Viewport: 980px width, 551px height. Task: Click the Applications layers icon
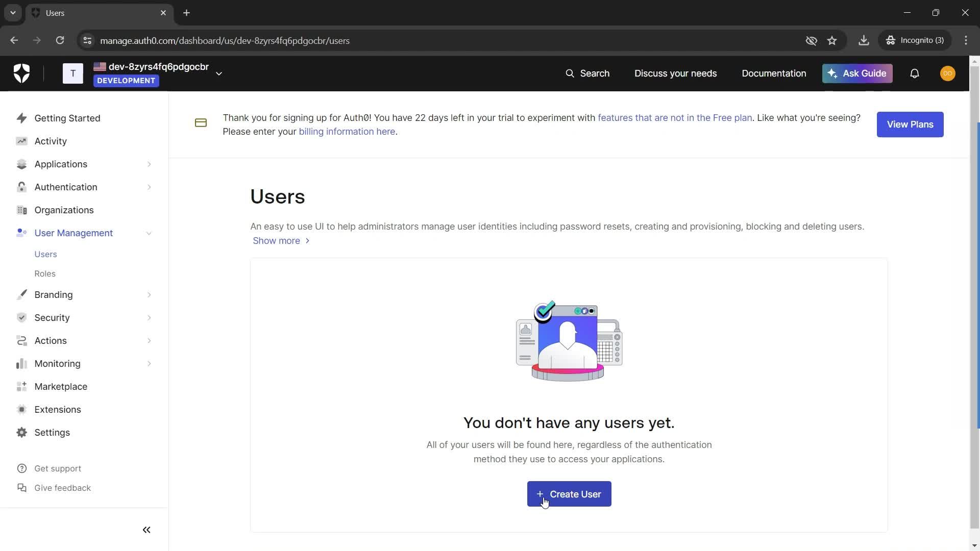click(21, 164)
